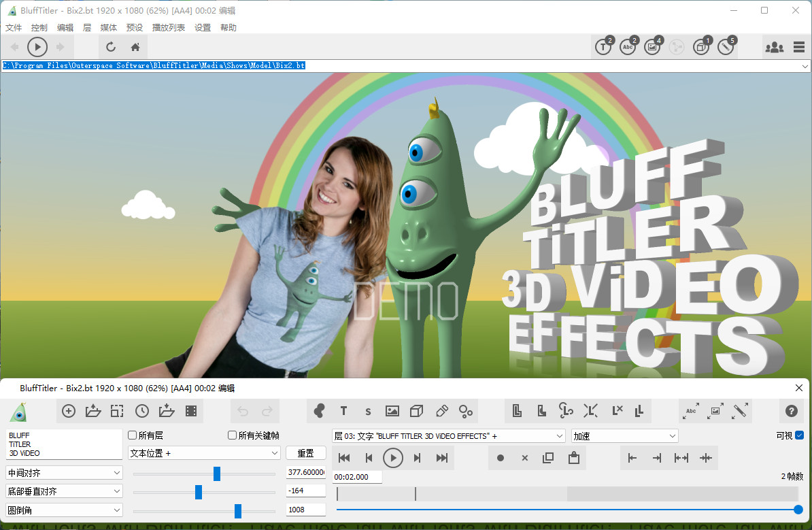Click the third slider handle beside 1008
The image size is (812, 530).
238,511
